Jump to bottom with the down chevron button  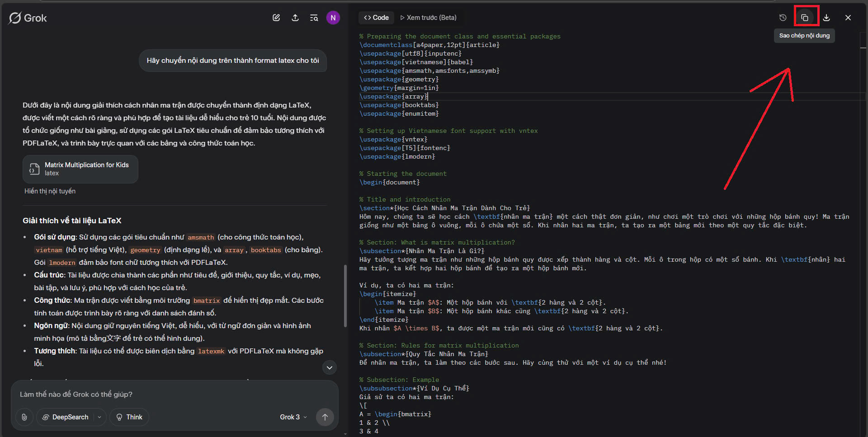coord(330,367)
